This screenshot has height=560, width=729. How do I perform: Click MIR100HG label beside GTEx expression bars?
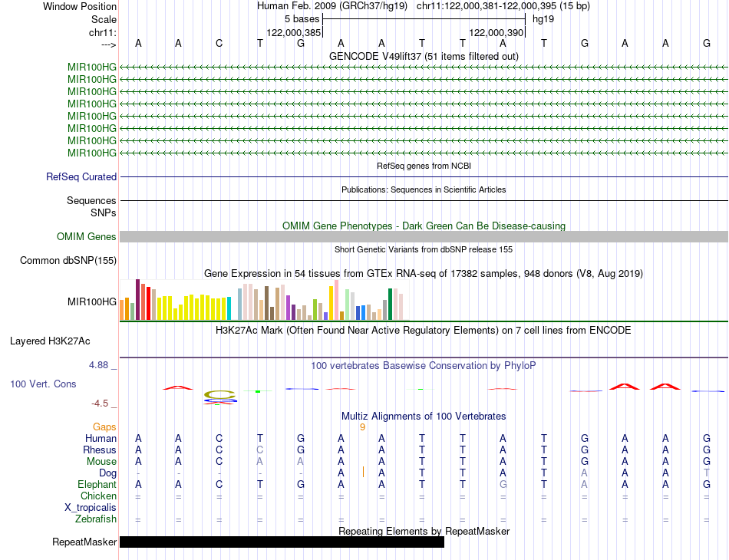91,301
